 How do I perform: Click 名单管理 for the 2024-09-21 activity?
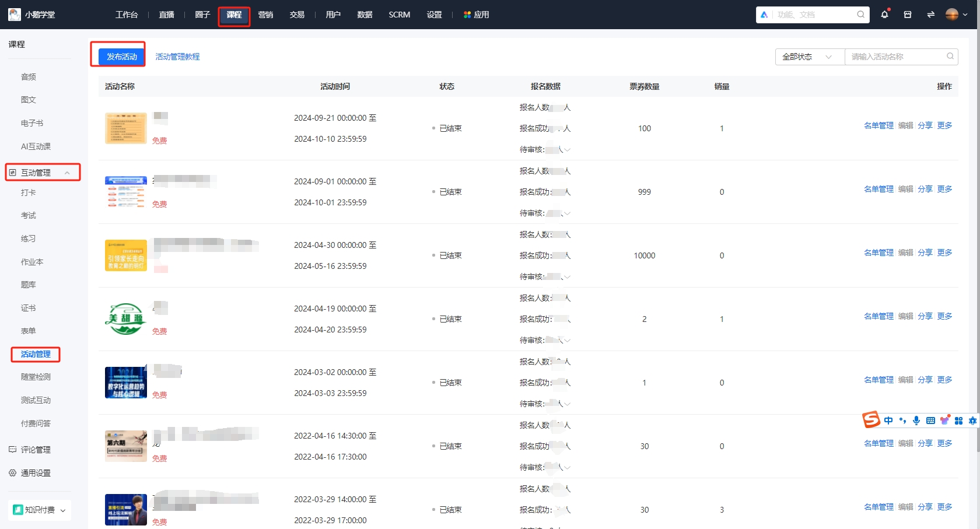[x=878, y=125]
